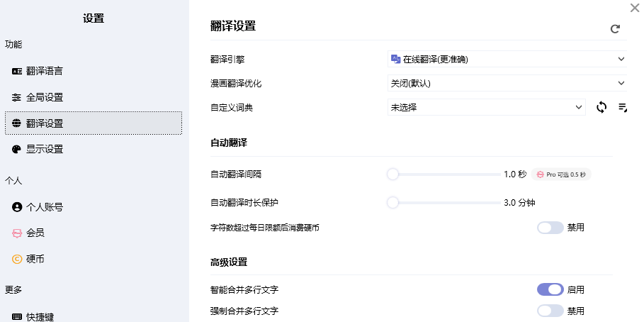Click the sync icon next to 自定义词典
Viewport: 644px width, 322px height.
coord(601,107)
